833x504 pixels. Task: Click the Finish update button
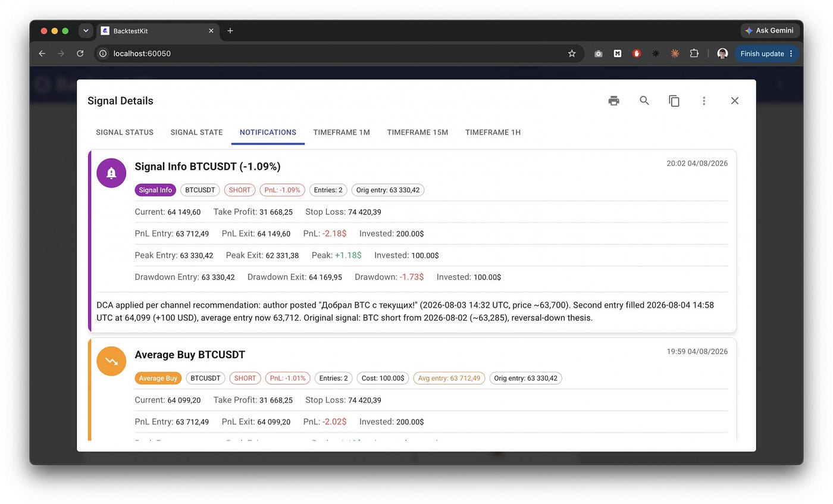pos(766,54)
